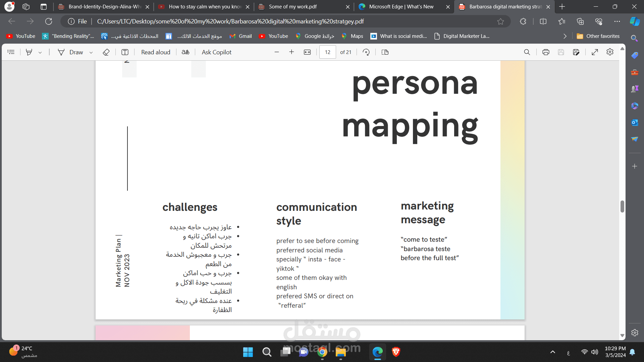Screen dimensions: 644x362
Task: Select the highlight tool
Action: coord(29,52)
